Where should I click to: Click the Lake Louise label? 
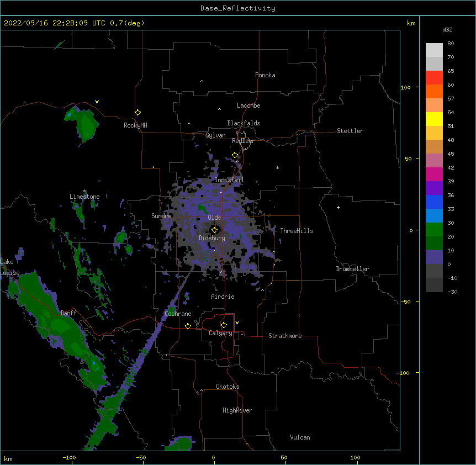(x=9, y=267)
